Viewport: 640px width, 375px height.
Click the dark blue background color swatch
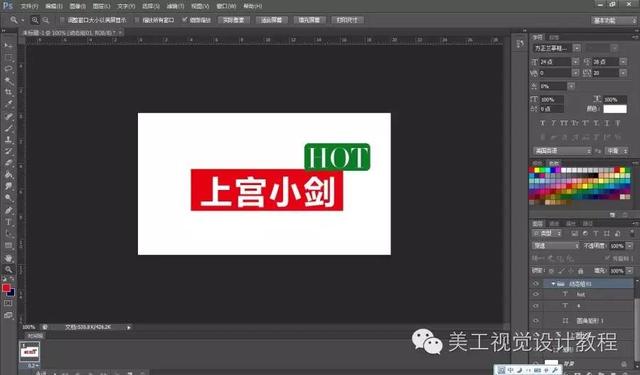tap(11, 292)
